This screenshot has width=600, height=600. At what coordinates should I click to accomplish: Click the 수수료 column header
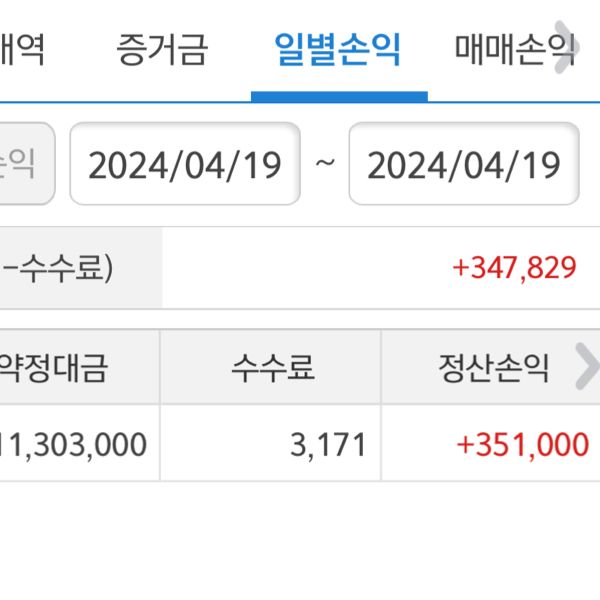(x=272, y=369)
